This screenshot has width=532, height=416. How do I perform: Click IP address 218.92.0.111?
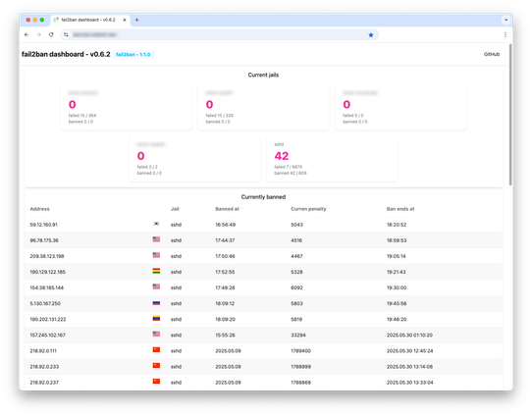43,351
